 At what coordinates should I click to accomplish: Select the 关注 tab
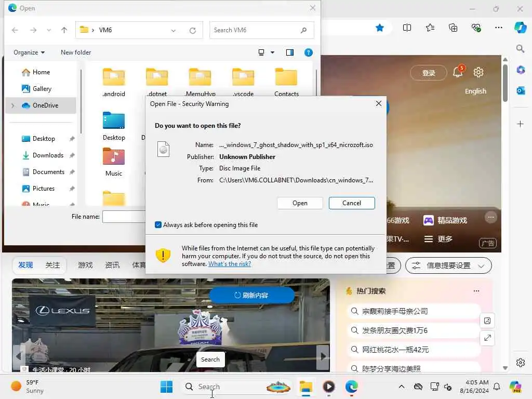pos(52,265)
